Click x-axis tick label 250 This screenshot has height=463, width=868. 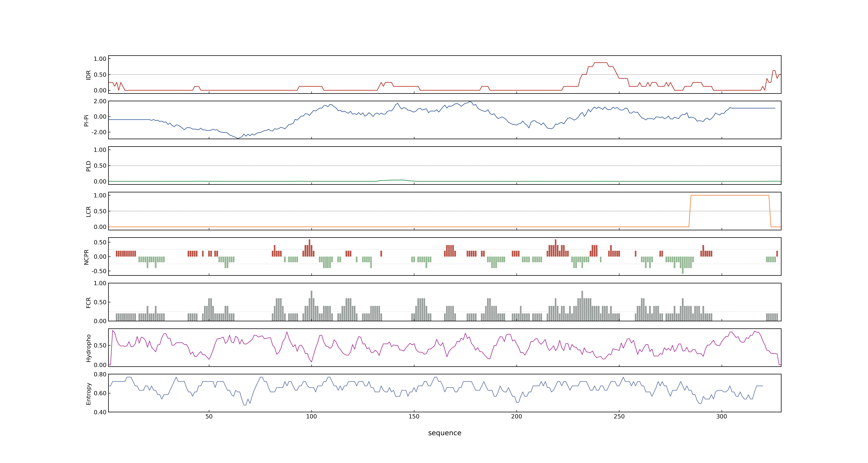[619, 416]
